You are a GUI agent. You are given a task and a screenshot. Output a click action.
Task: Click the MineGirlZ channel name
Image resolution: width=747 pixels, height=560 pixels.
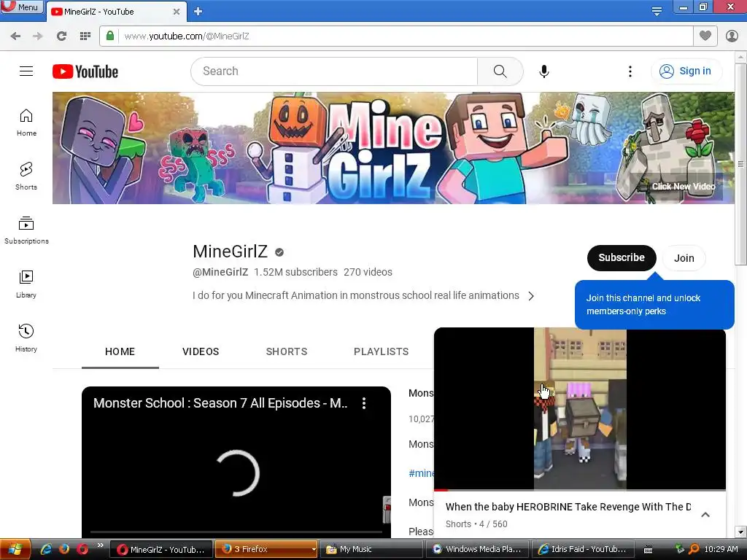(230, 251)
